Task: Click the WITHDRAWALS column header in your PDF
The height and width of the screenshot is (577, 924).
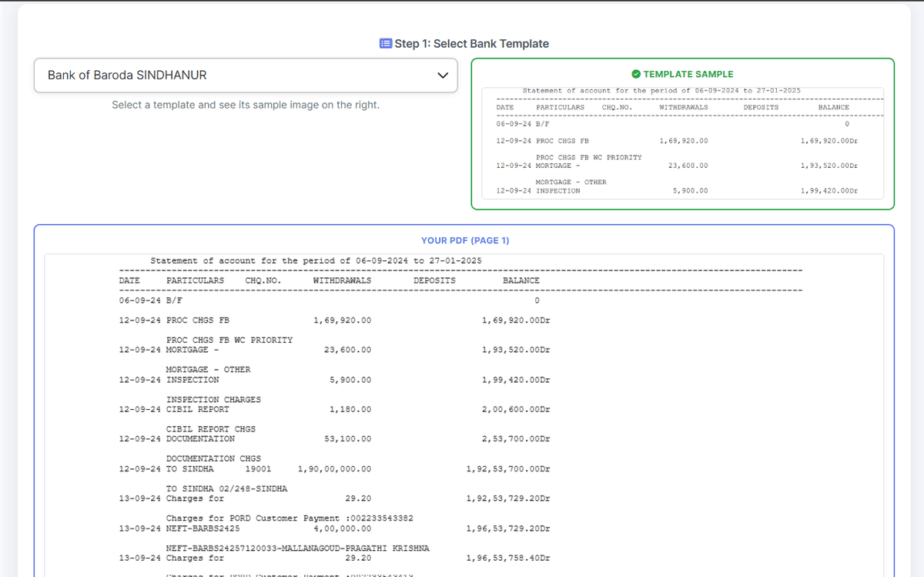Action: click(342, 281)
